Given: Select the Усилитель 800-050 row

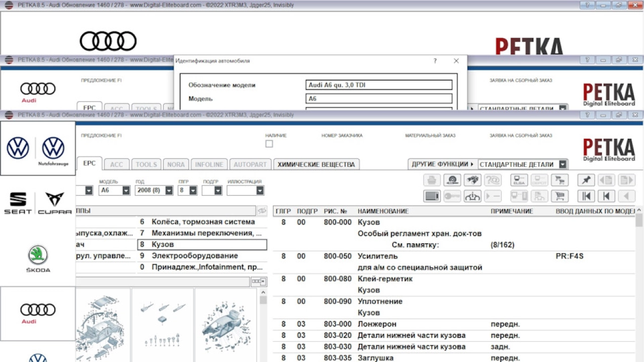Looking at the screenshot, I should click(454, 262).
